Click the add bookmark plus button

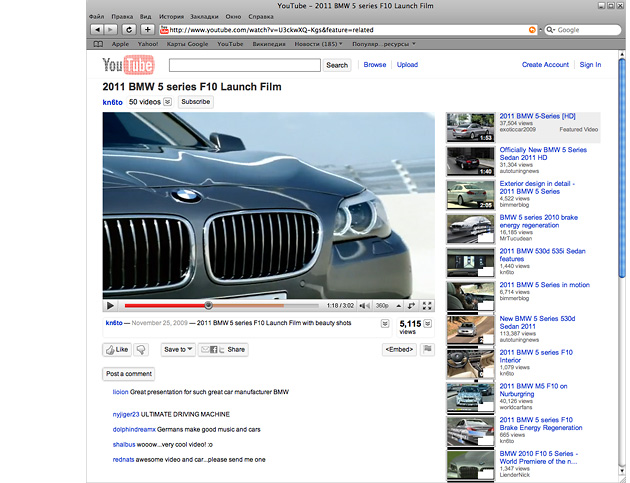[x=147, y=30]
